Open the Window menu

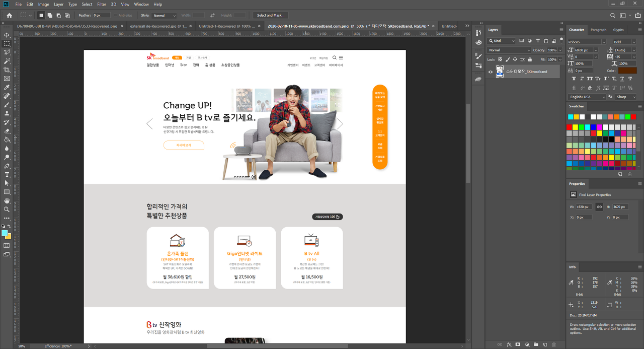(x=141, y=4)
